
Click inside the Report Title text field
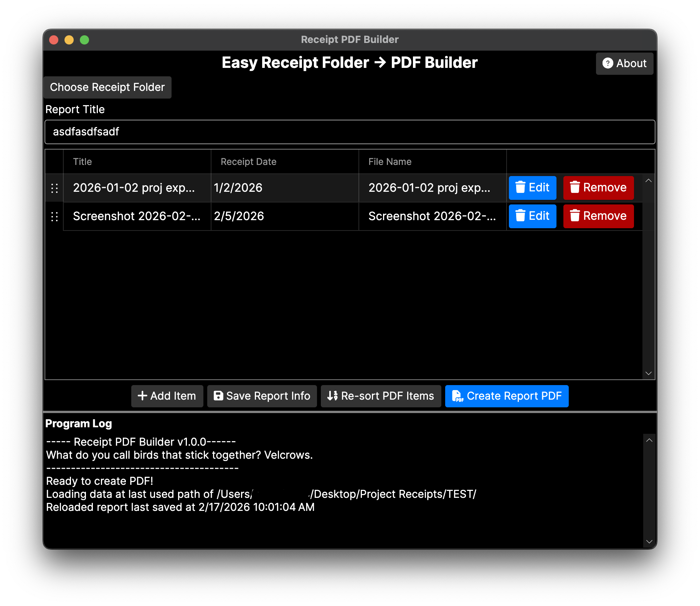tap(349, 132)
